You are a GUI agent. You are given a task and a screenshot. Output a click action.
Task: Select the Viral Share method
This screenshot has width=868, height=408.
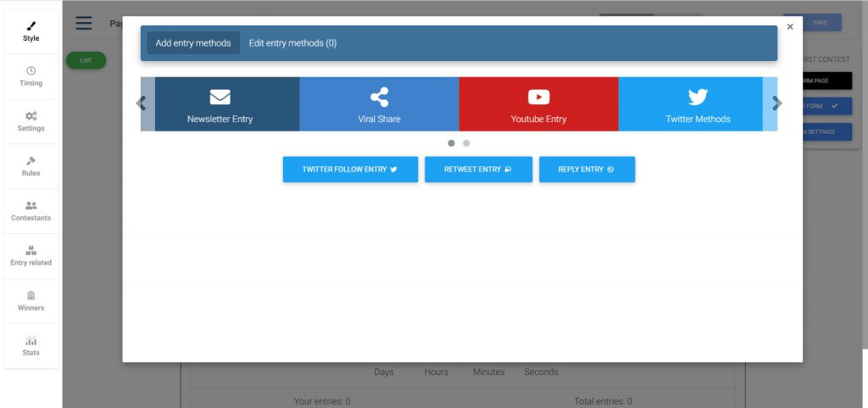click(379, 104)
